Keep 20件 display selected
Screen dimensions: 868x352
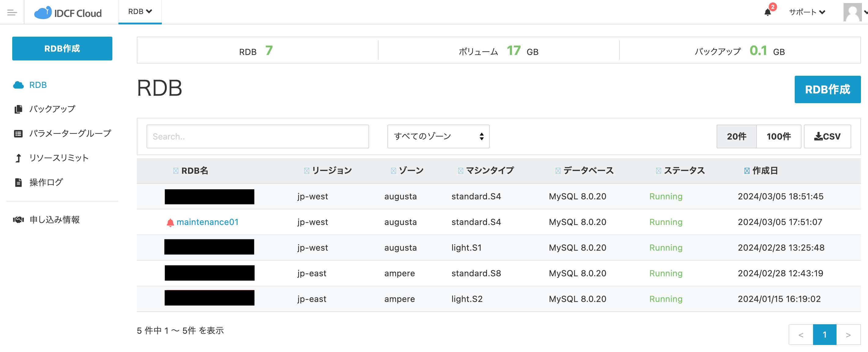[x=737, y=136]
